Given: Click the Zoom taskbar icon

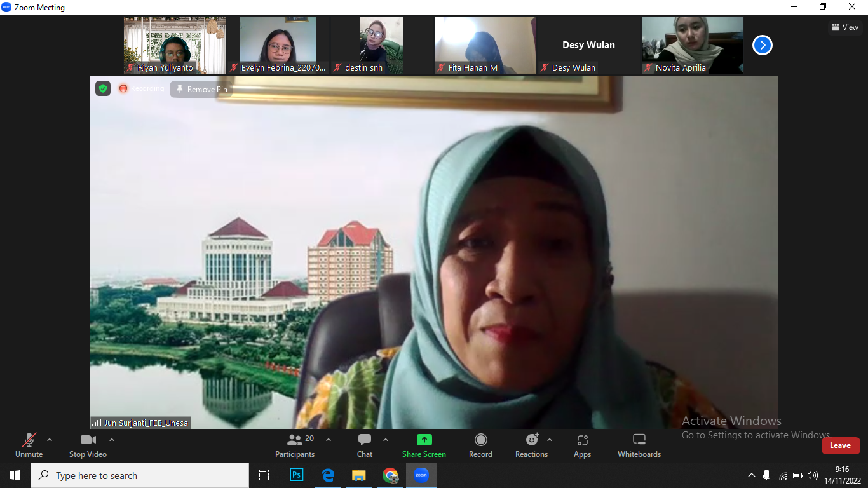Looking at the screenshot, I should pos(421,475).
